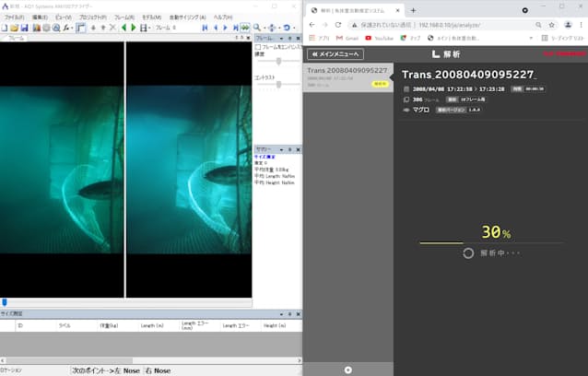This screenshot has width=588, height=376.
Task: Open file with the folder icon
Action: (x=16, y=28)
